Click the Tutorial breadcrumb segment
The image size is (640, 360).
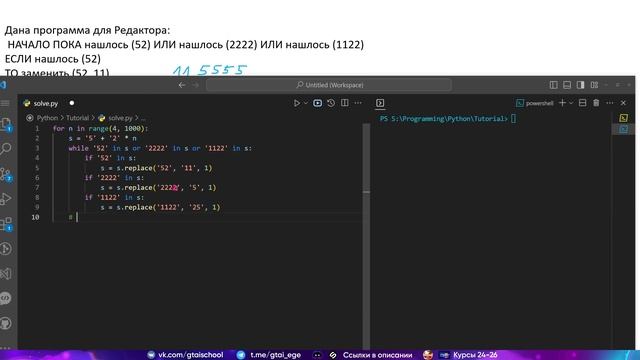[x=77, y=118]
